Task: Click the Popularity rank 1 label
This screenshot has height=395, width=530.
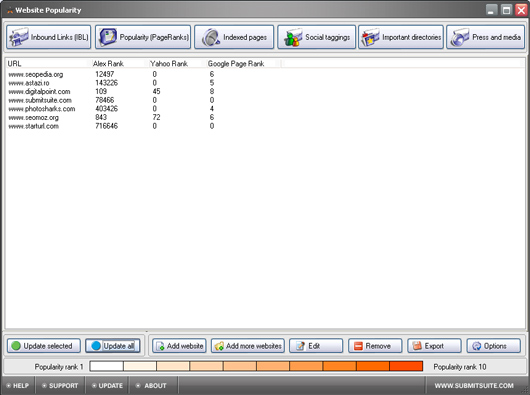Action: (x=59, y=367)
